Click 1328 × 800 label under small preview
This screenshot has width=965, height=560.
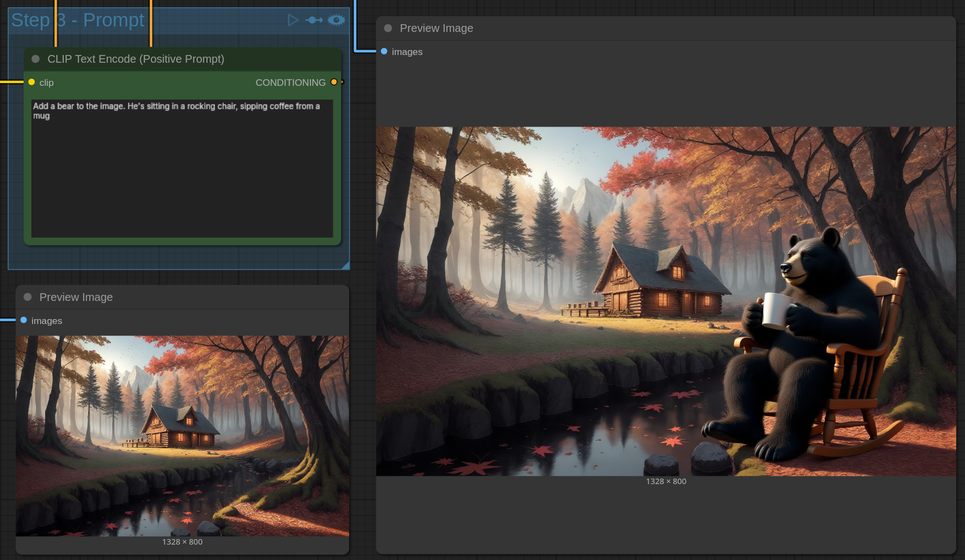[x=182, y=542]
